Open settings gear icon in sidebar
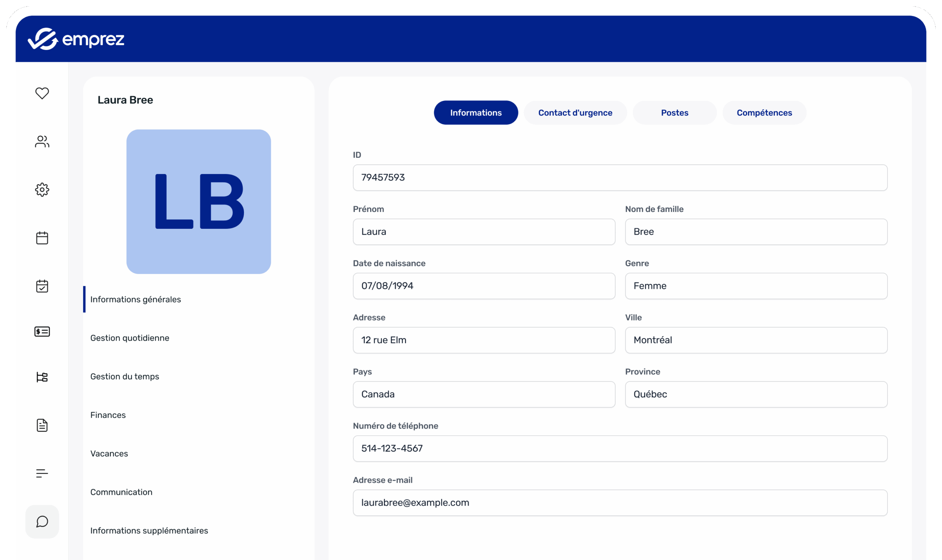The width and height of the screenshot is (942, 560). click(42, 189)
